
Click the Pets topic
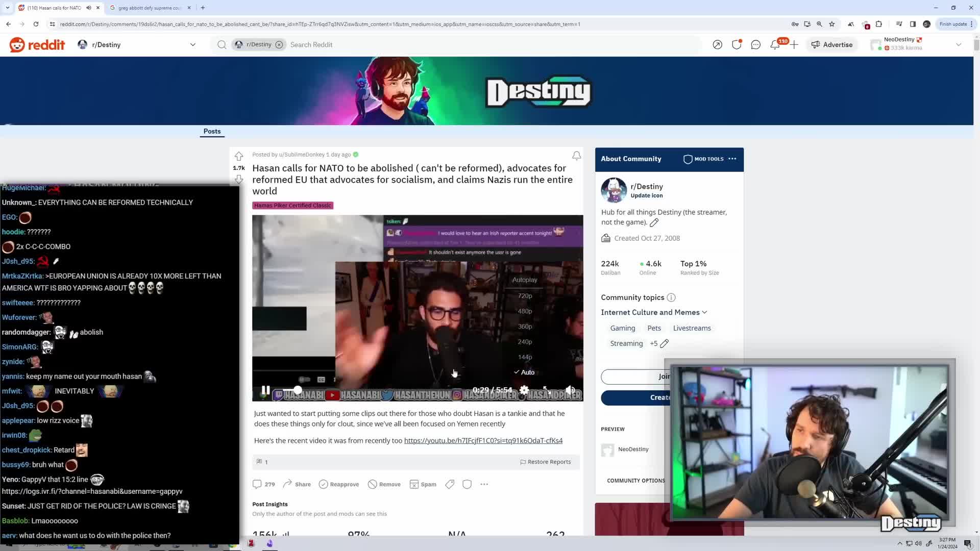point(654,329)
